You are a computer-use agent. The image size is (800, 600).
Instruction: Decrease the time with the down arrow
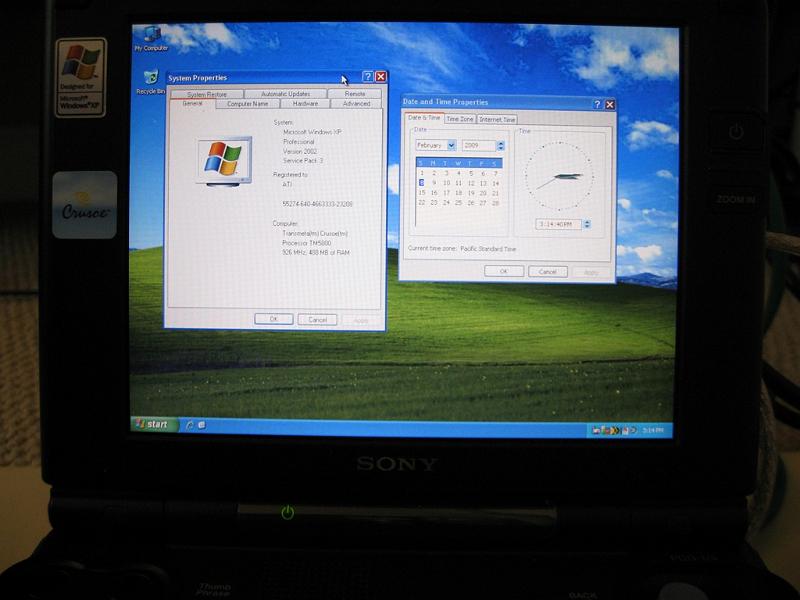pos(587,227)
